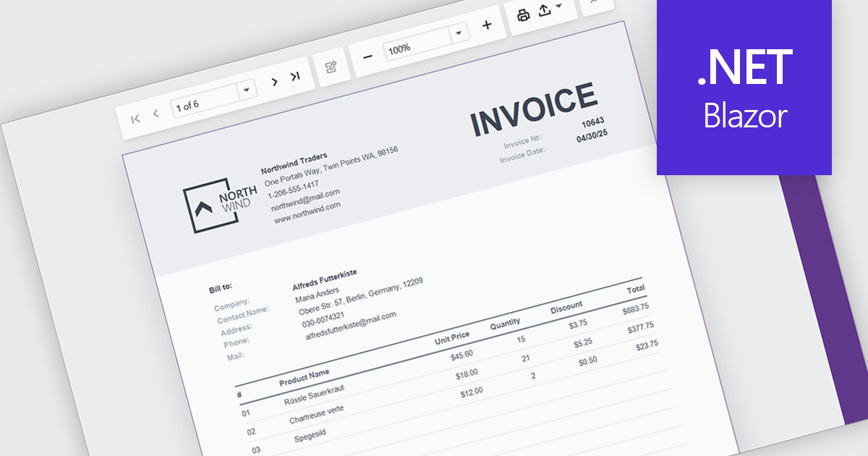The height and width of the screenshot is (456, 868).
Task: Click the alfredsfutterkiste@mail.com address
Action: [351, 326]
